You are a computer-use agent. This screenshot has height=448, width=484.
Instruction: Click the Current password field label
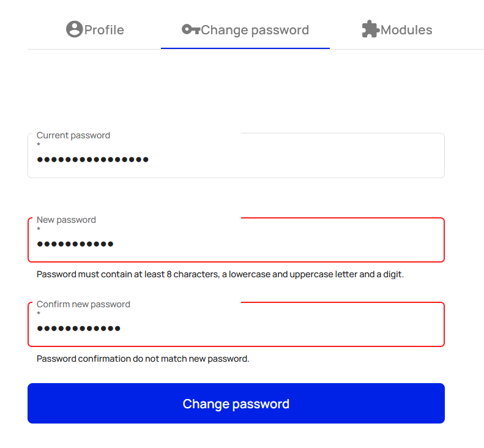[73, 135]
